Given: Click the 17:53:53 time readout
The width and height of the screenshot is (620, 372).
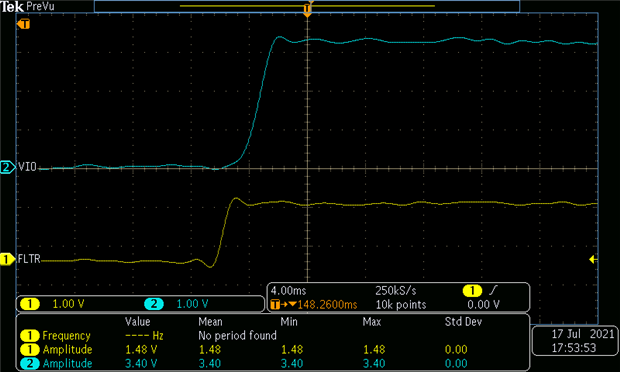Looking at the screenshot, I should click(574, 348).
